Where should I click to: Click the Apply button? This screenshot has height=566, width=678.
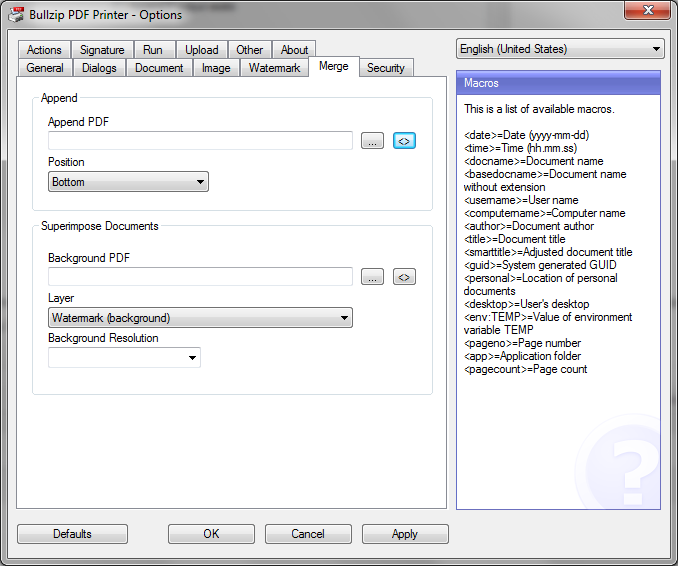click(x=405, y=534)
